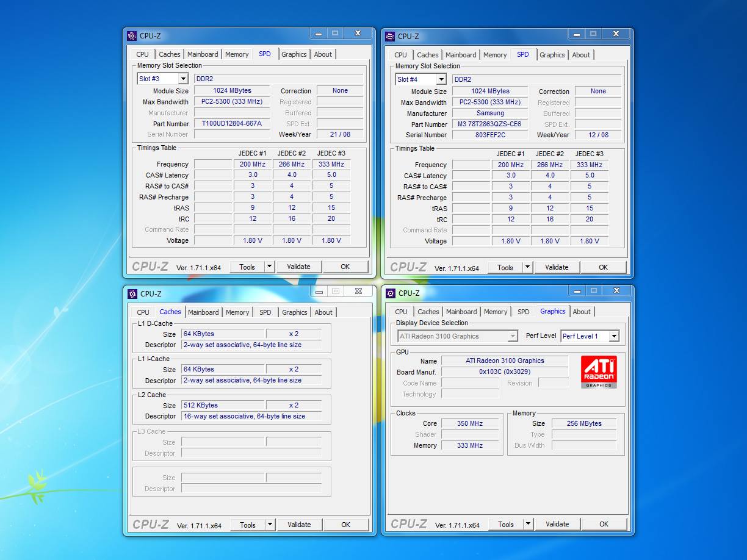Click the Slot #3 Correction value None
Screen dimensions: 747x560
[340, 90]
